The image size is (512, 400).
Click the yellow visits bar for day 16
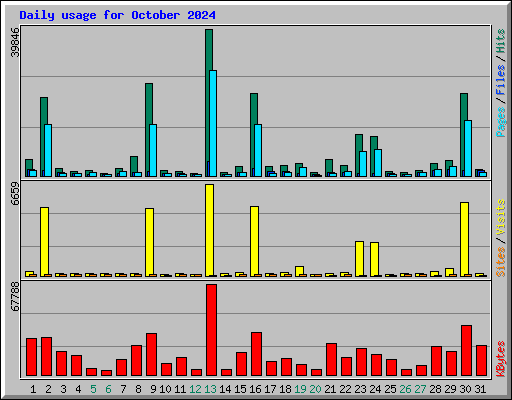(255, 241)
